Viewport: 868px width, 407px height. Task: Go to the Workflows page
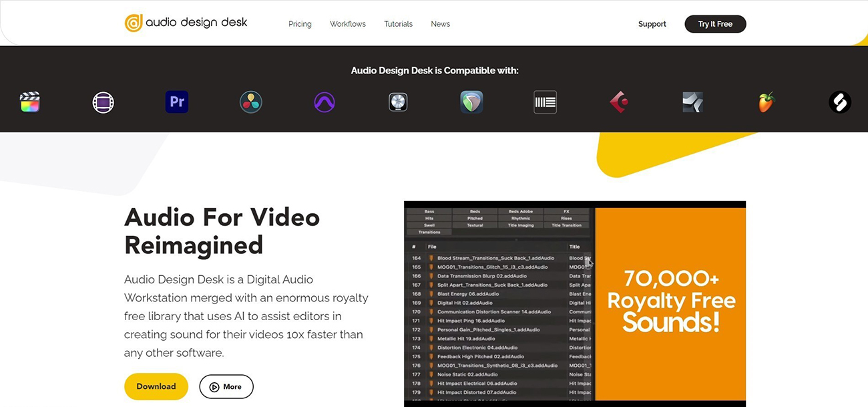[348, 24]
